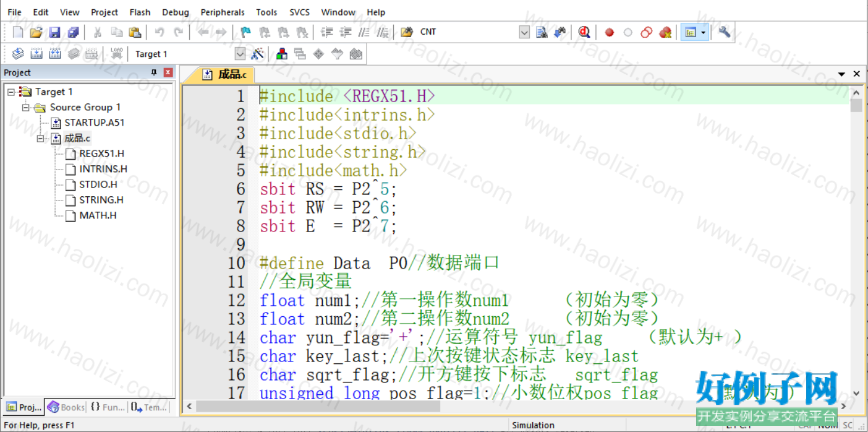Collapse the Target 1 tree node
Image resolution: width=868 pixels, height=432 pixels.
[11, 92]
